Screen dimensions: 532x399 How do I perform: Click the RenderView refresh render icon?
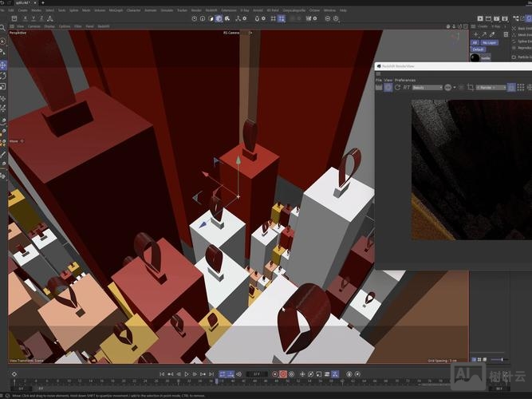pos(397,87)
